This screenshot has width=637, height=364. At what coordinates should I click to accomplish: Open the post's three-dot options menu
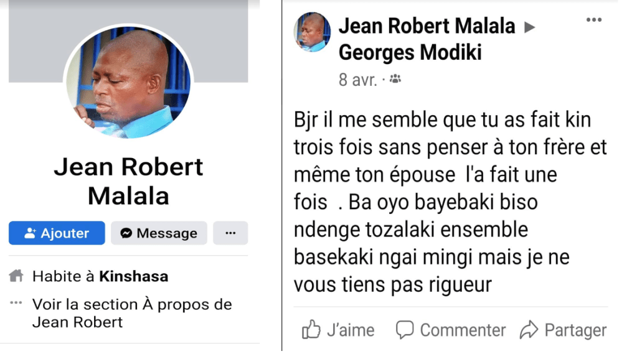point(594,21)
